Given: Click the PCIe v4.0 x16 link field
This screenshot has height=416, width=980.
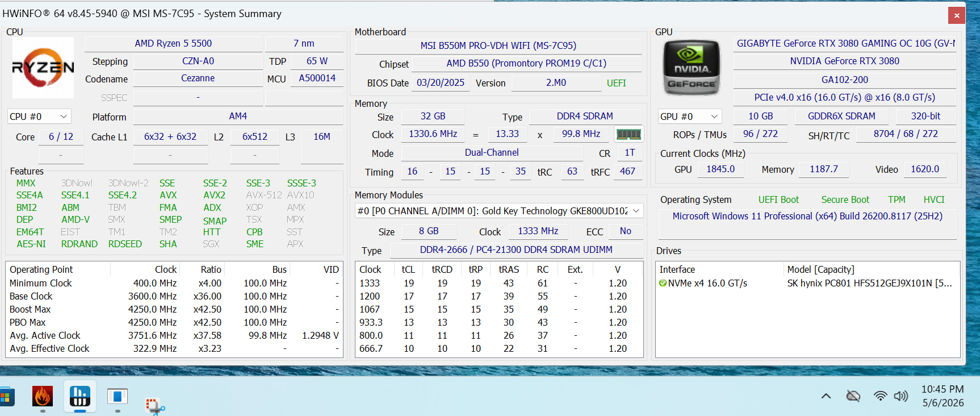Looking at the screenshot, I should click(x=845, y=98).
